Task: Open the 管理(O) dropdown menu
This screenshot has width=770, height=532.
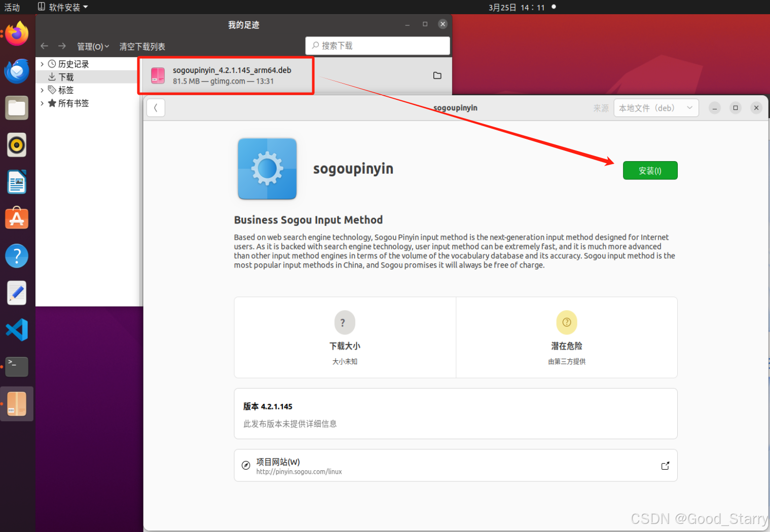Action: (93, 47)
